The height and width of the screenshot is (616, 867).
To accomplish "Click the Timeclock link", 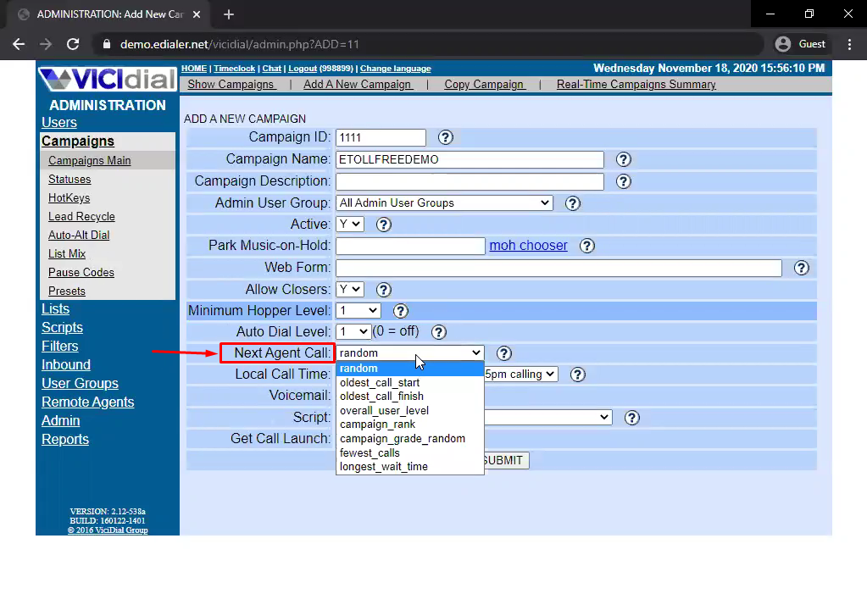I will [x=235, y=69].
